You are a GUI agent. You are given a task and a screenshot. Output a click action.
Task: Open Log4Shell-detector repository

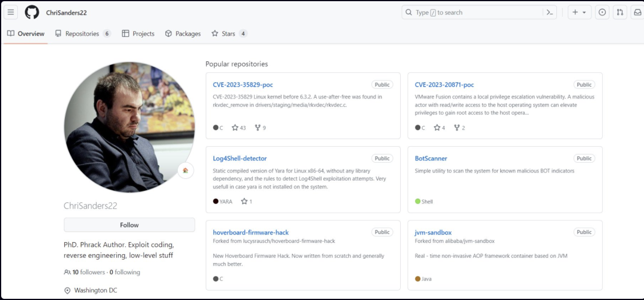click(x=240, y=158)
